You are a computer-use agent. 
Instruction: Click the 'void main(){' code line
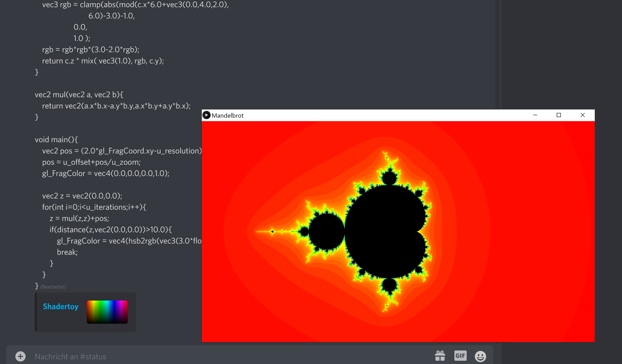[56, 140]
